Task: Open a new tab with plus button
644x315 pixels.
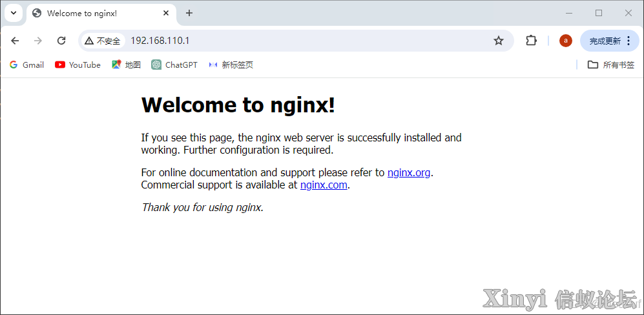Action: [x=189, y=13]
